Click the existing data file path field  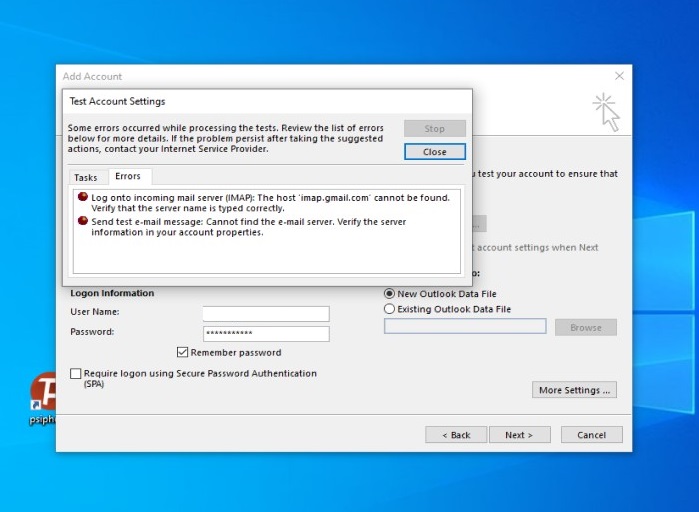[465, 326]
